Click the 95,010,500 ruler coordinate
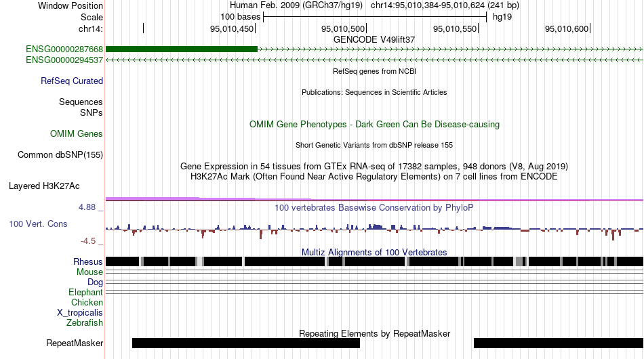Image resolution: width=644 pixels, height=359 pixels. coord(343,28)
